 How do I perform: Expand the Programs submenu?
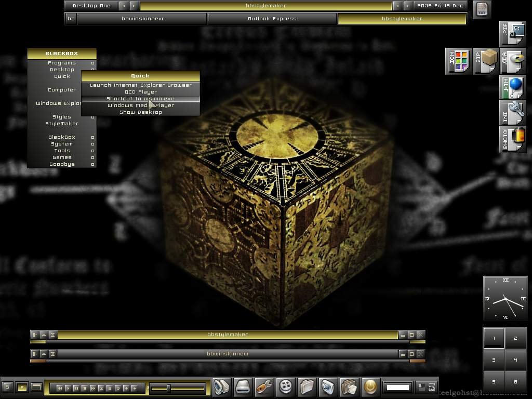(62, 63)
